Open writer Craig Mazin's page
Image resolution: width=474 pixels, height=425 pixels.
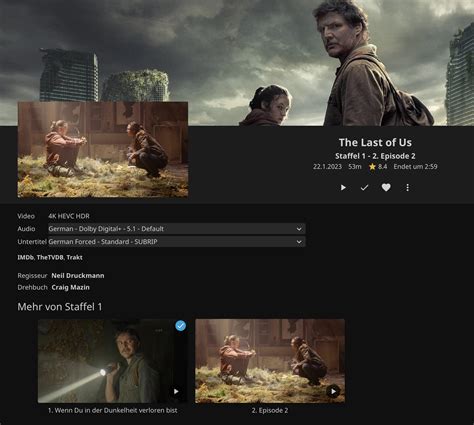tap(70, 287)
